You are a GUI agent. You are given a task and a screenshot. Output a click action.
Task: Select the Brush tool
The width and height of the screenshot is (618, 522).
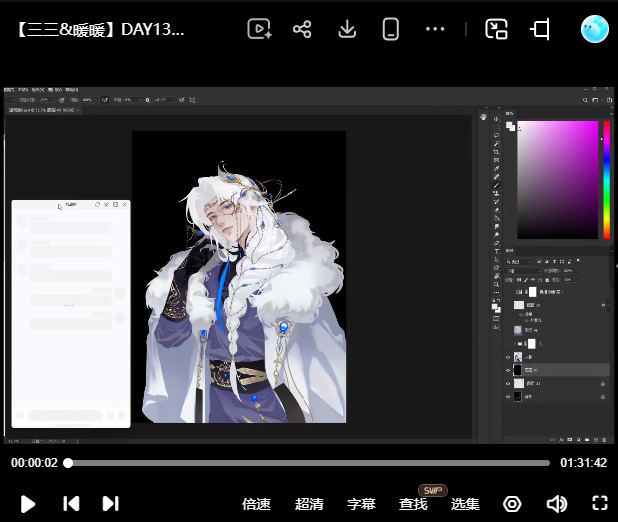pos(497,185)
